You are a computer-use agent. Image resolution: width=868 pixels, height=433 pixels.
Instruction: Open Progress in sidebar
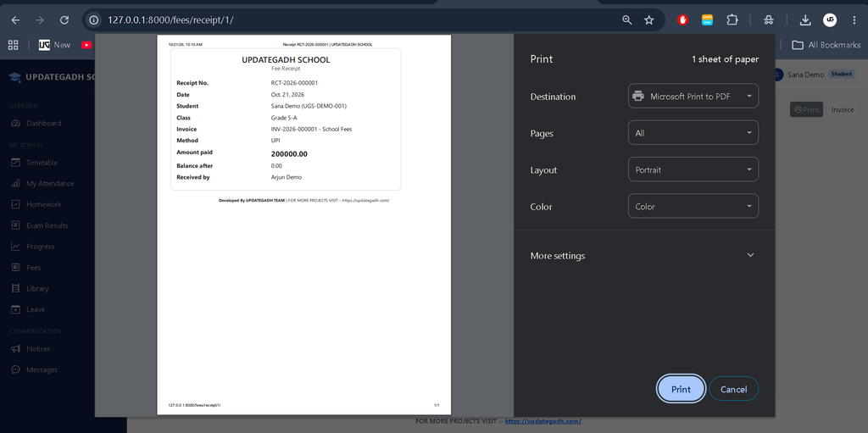(x=41, y=247)
